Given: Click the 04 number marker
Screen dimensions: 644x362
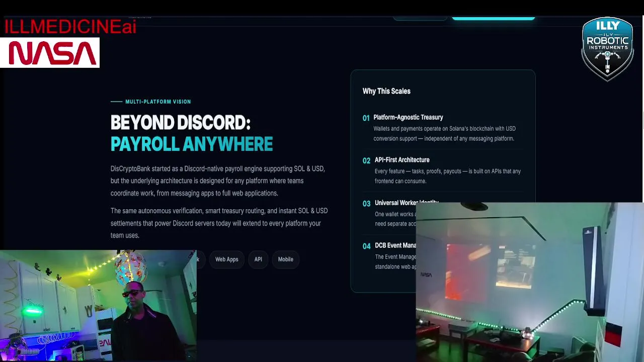Looking at the screenshot, I should [366, 246].
